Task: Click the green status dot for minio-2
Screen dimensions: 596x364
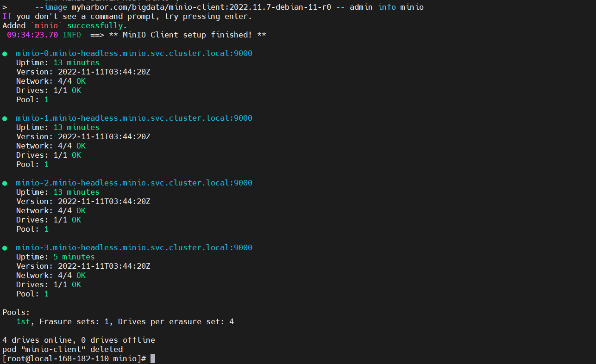Action: coord(5,183)
